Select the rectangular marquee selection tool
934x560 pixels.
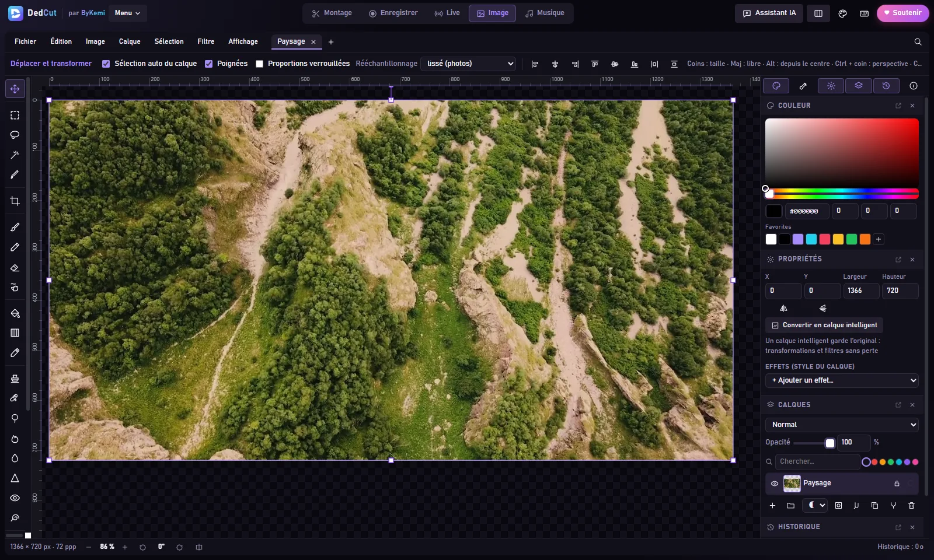tap(15, 115)
